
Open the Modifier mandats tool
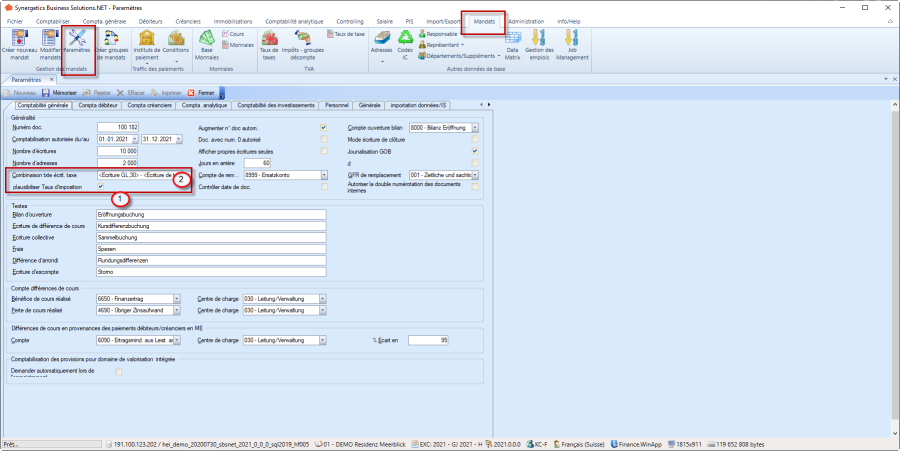[48, 40]
